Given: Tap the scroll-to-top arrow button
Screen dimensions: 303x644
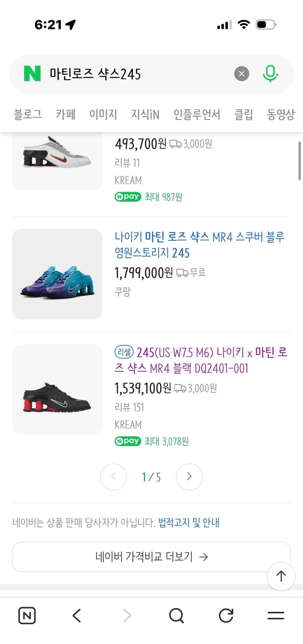Looking at the screenshot, I should point(281,577).
